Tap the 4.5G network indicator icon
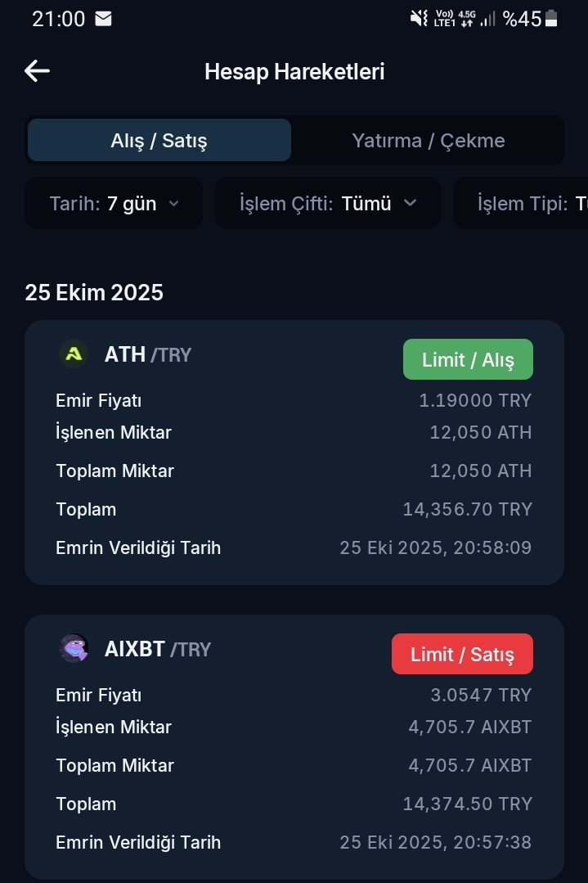This screenshot has height=883, width=588. pyautogui.click(x=467, y=19)
